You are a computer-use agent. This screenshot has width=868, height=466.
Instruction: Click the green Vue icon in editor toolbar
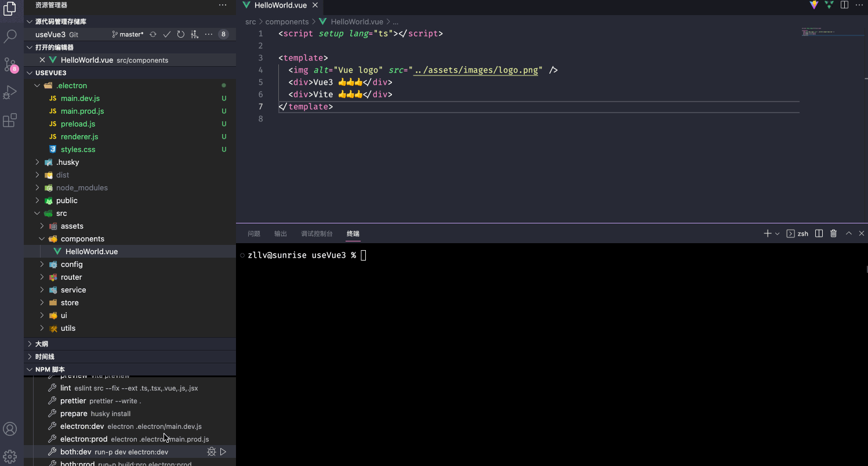pos(829,5)
